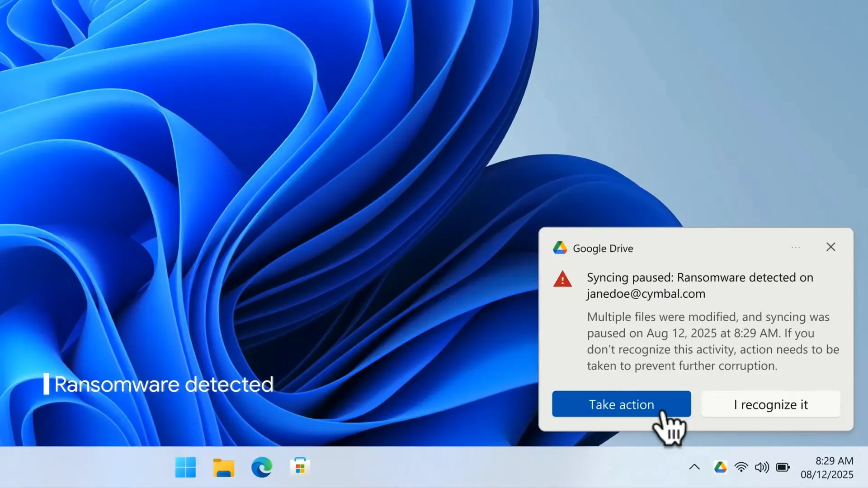Click the Syncing paused ransomware headline
868x488 pixels.
pos(699,277)
